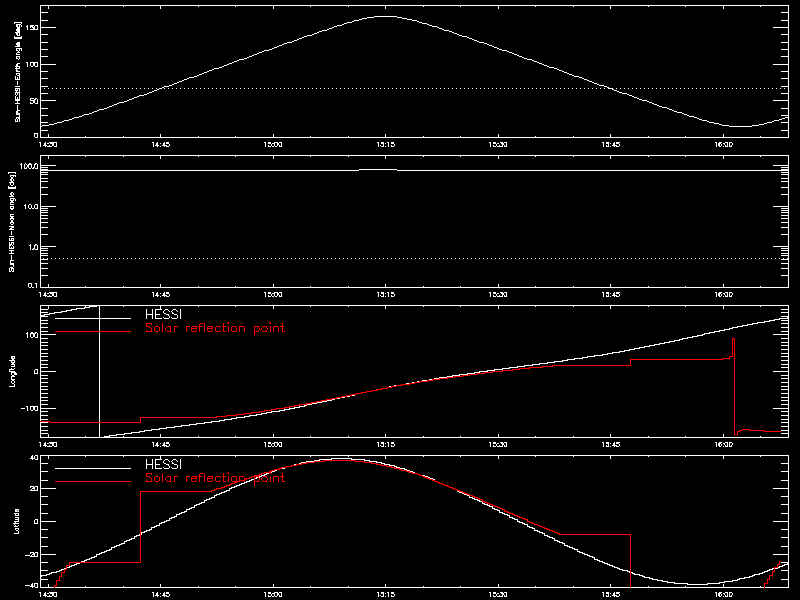Click the "15:15" time label under Earth-angle plot

(386, 145)
